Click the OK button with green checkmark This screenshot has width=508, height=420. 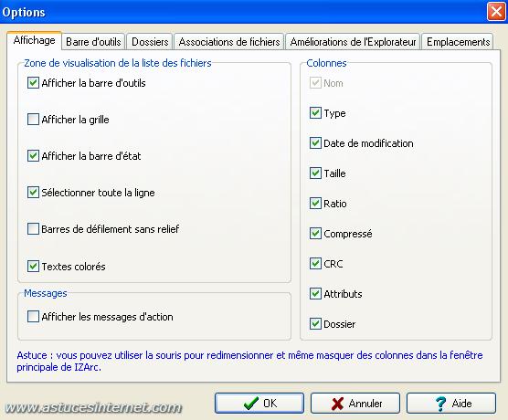(x=259, y=404)
